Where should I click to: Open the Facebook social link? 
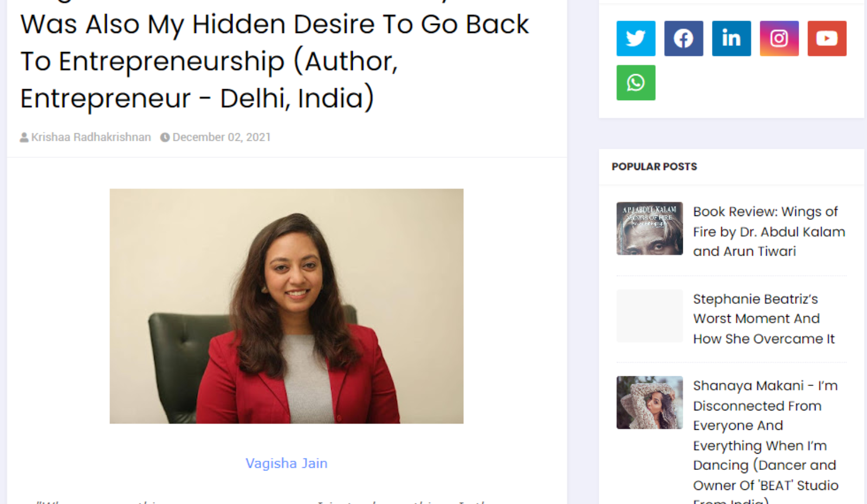pos(683,38)
